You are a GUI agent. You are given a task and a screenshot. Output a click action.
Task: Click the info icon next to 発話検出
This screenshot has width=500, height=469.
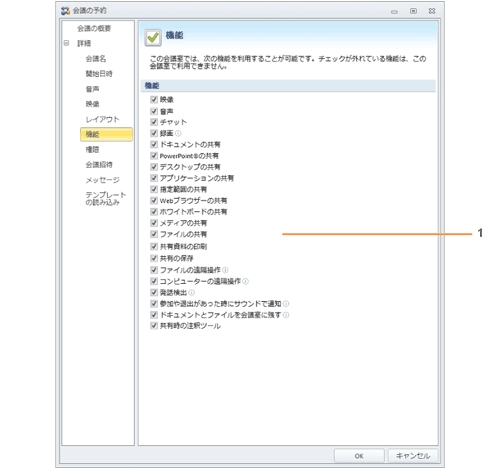(191, 292)
